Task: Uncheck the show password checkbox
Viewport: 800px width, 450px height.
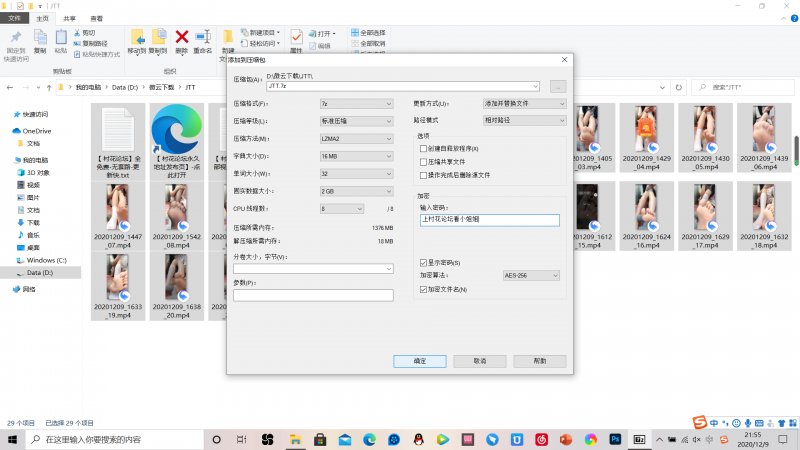Action: [424, 262]
